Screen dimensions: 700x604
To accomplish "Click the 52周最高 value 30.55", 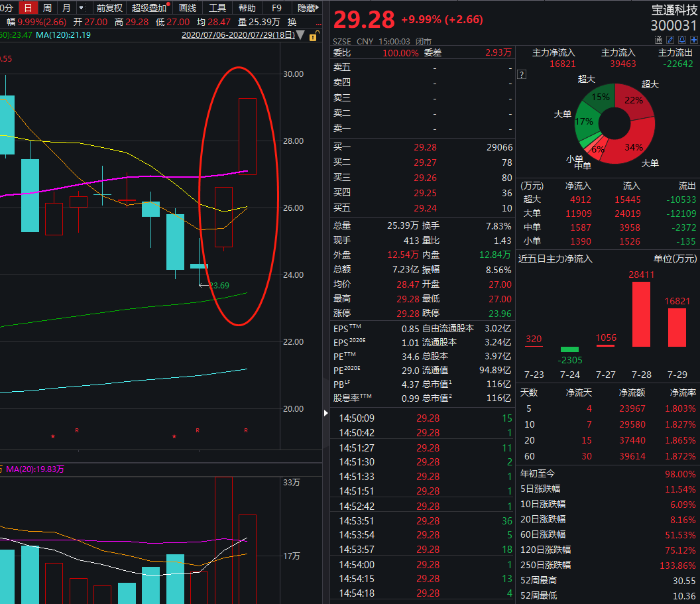I will tap(684, 580).
